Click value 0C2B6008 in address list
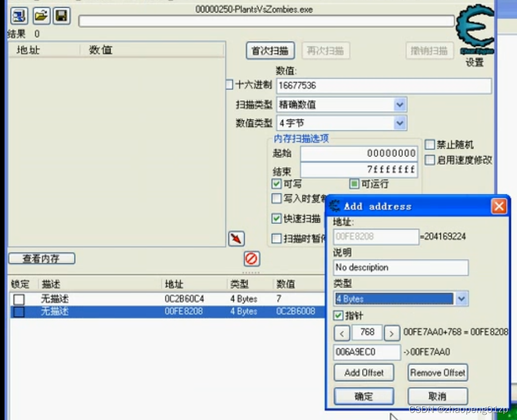Screen dimensions: 517x420 click(296, 311)
